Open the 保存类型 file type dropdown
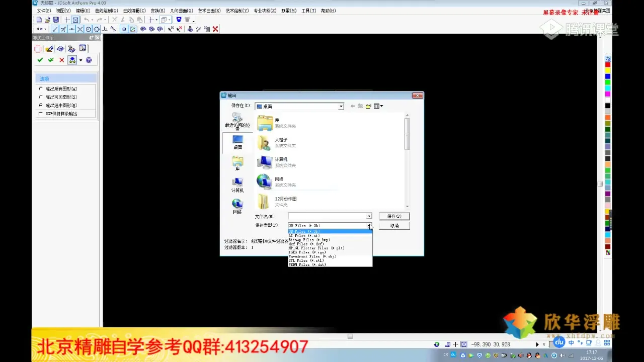Screen dimensions: 644x362 (369, 225)
